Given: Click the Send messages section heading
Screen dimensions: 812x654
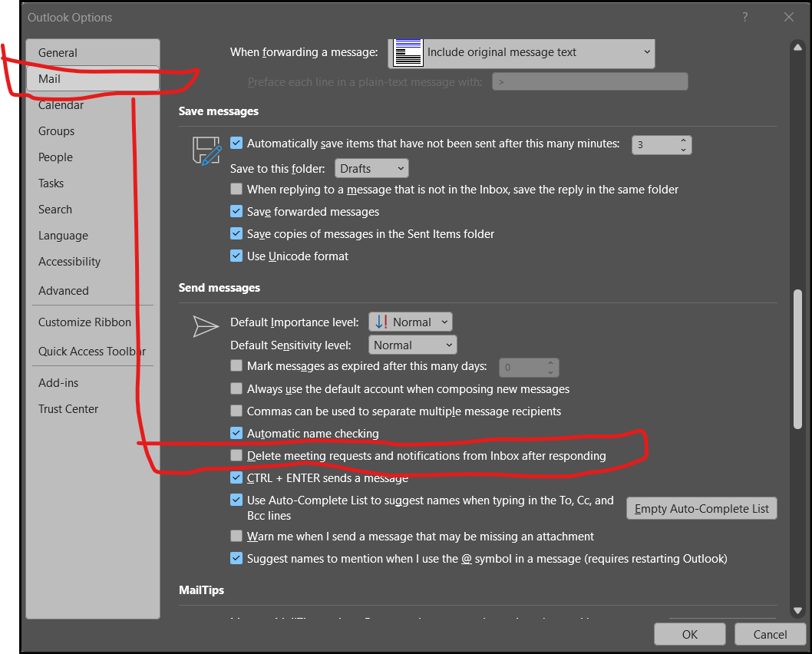Looking at the screenshot, I should point(219,288).
